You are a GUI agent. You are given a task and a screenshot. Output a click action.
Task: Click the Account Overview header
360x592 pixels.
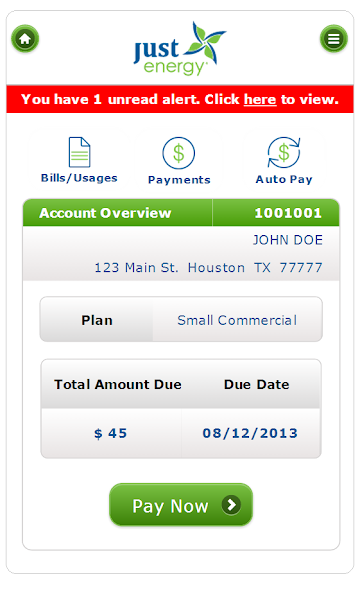tap(105, 213)
